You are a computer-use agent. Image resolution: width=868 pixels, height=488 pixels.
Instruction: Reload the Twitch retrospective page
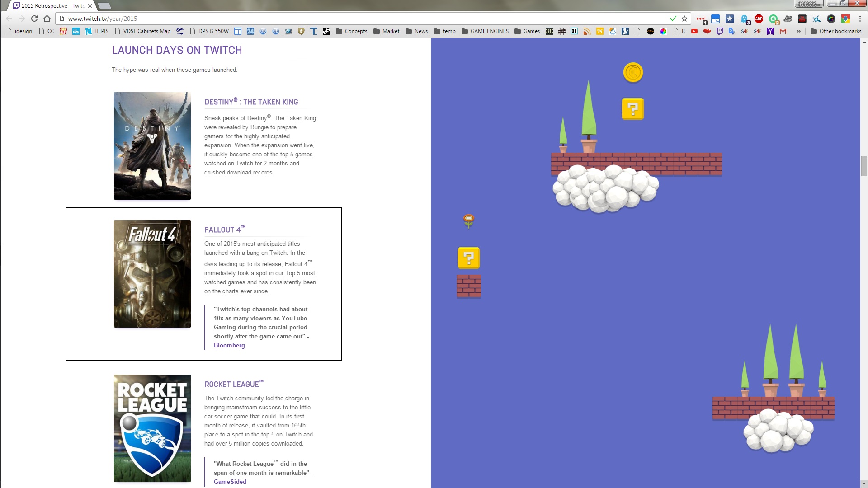(x=34, y=19)
